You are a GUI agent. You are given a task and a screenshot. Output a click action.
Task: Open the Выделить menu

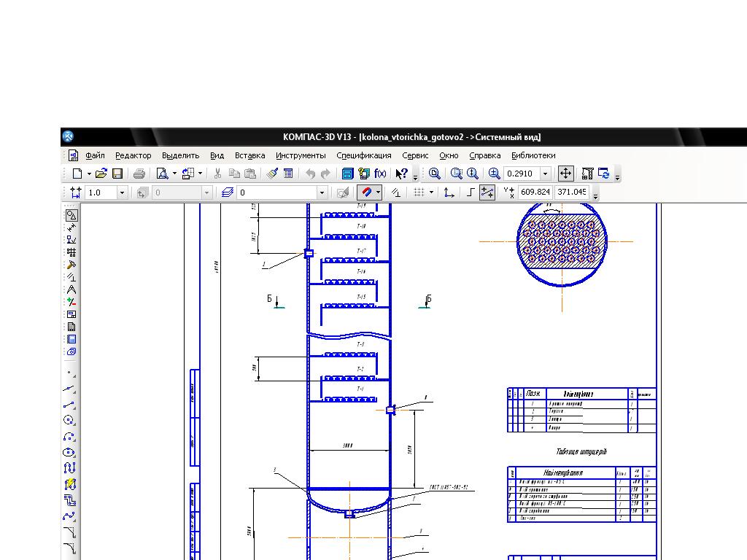(x=181, y=155)
